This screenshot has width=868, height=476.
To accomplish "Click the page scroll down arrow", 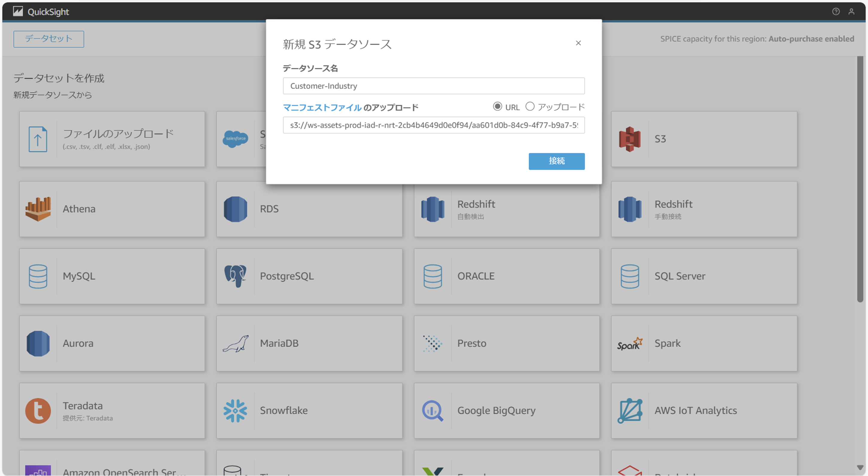I will coord(860,468).
